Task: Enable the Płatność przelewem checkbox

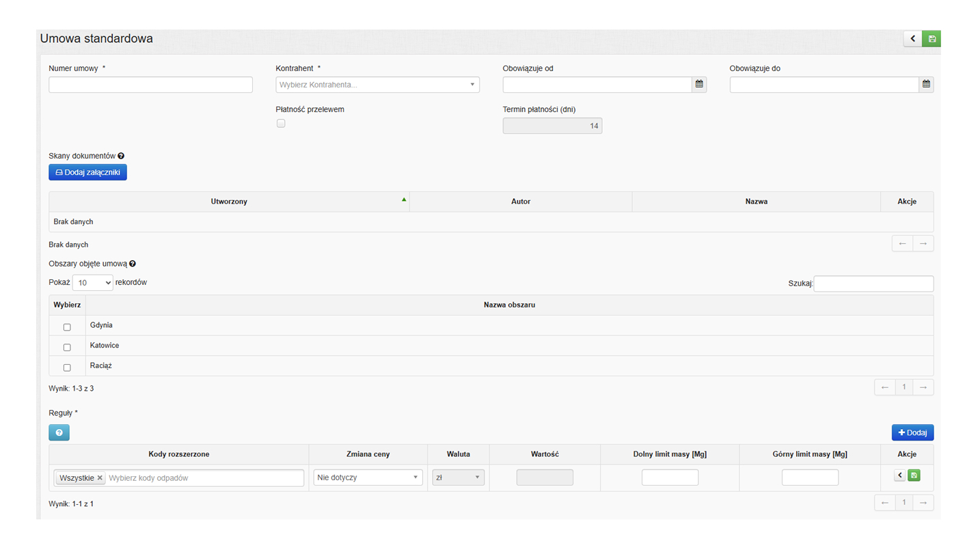Action: coord(281,124)
